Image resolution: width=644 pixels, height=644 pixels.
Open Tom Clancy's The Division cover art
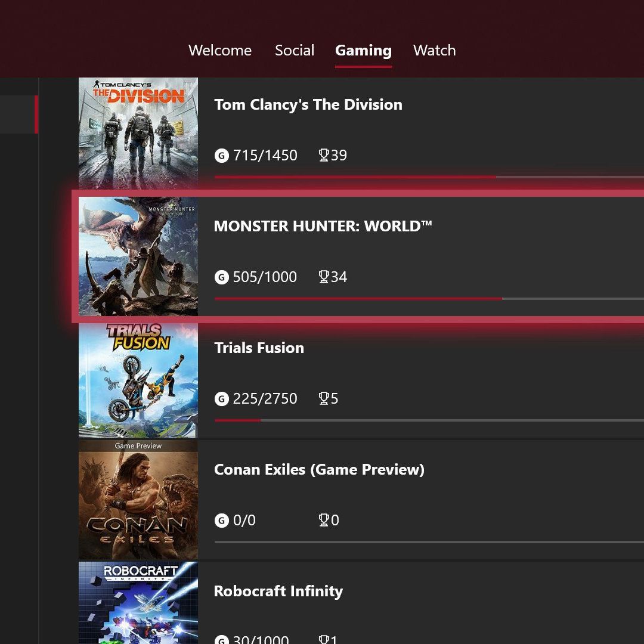coord(138,134)
